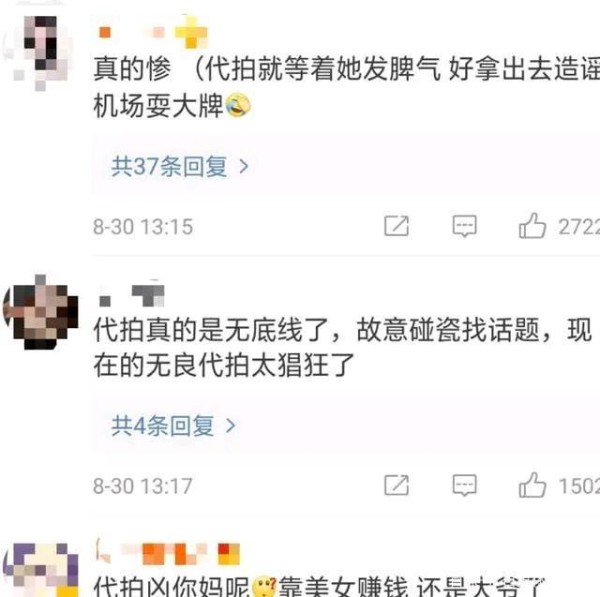Click the chevron next to 共37条回复
Image resolution: width=600 pixels, height=597 pixels.
tap(244, 167)
